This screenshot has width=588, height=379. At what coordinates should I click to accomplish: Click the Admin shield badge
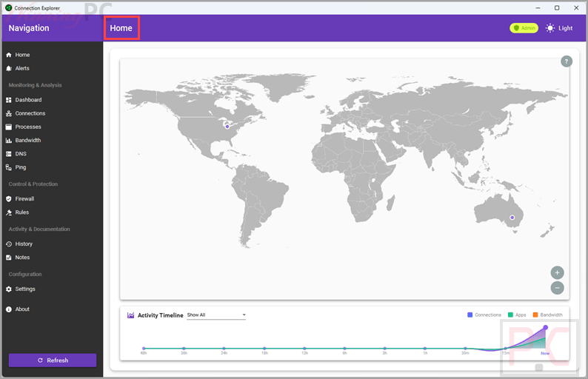click(x=524, y=28)
